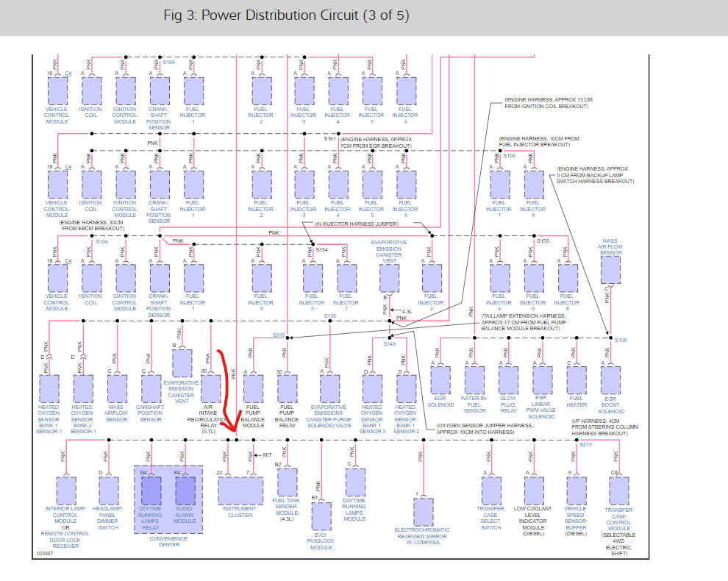Select the S315 splice label
Image resolution: width=728 pixels, height=581 pixels.
279,335
